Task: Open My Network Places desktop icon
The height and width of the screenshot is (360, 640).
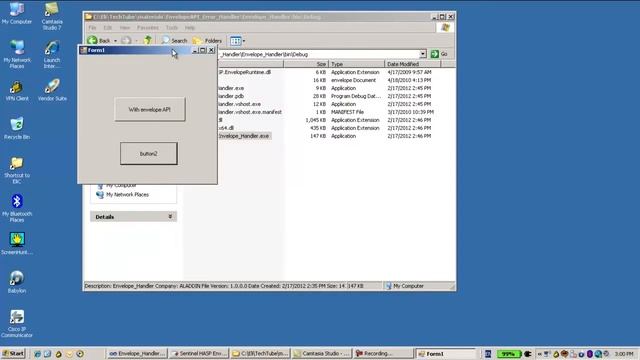Action: pos(17,54)
